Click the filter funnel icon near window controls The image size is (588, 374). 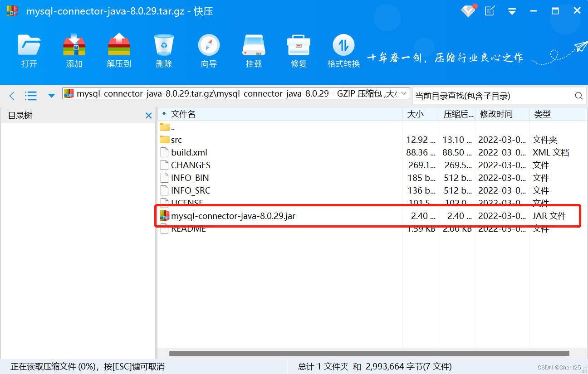click(x=512, y=11)
